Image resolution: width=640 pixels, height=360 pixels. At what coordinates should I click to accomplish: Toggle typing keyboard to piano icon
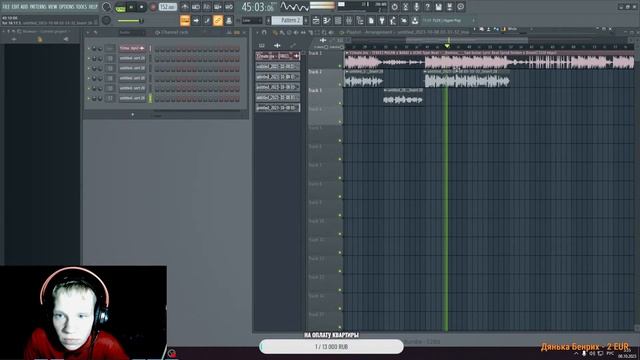tap(185, 20)
